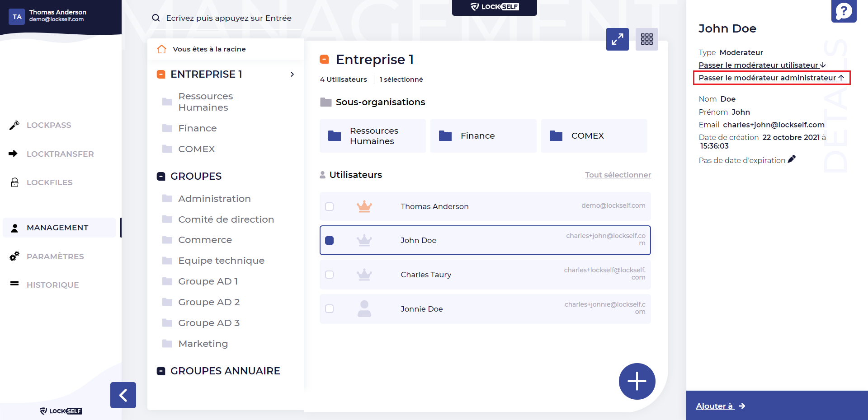
Task: Click the search input field
Action: (x=228, y=18)
